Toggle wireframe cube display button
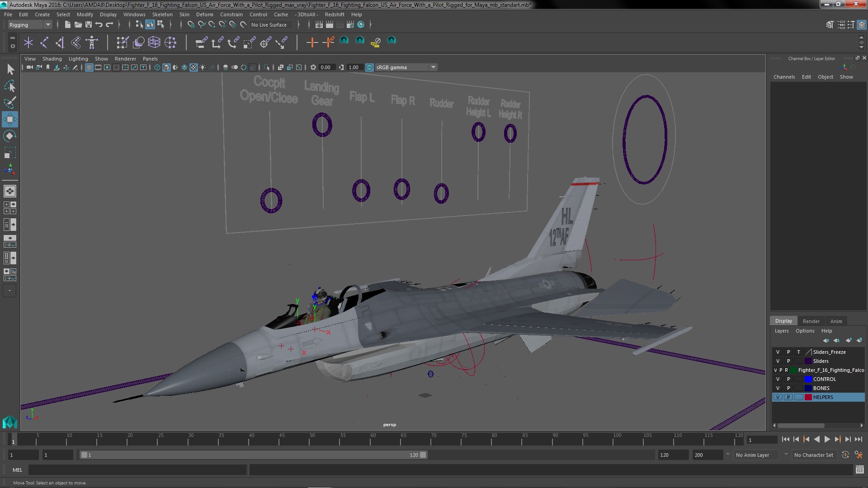 pyautogui.click(x=157, y=67)
